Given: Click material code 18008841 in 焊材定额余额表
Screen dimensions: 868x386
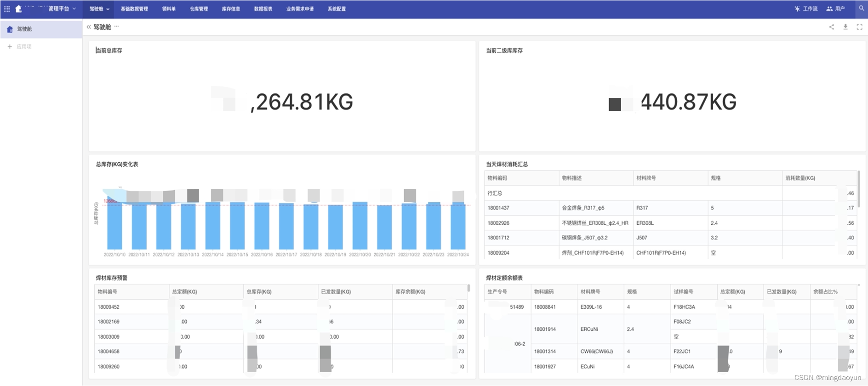Looking at the screenshot, I should [554, 307].
